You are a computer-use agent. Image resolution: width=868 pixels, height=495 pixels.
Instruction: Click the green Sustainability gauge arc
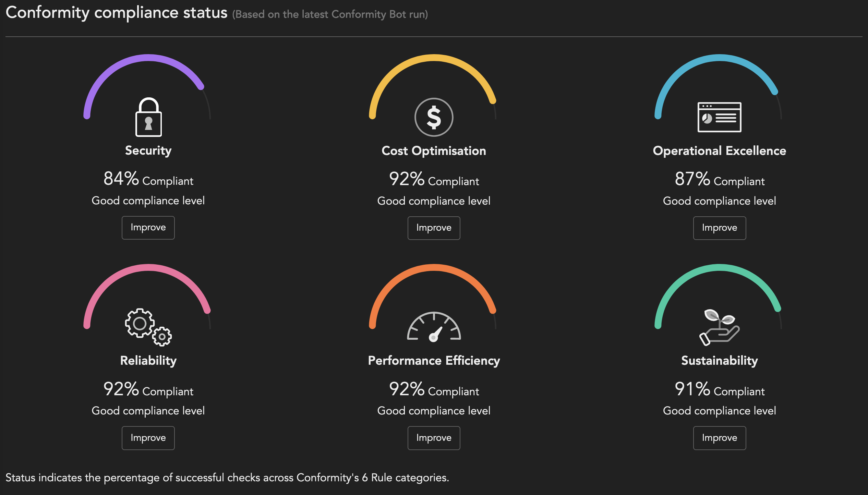[x=719, y=268]
